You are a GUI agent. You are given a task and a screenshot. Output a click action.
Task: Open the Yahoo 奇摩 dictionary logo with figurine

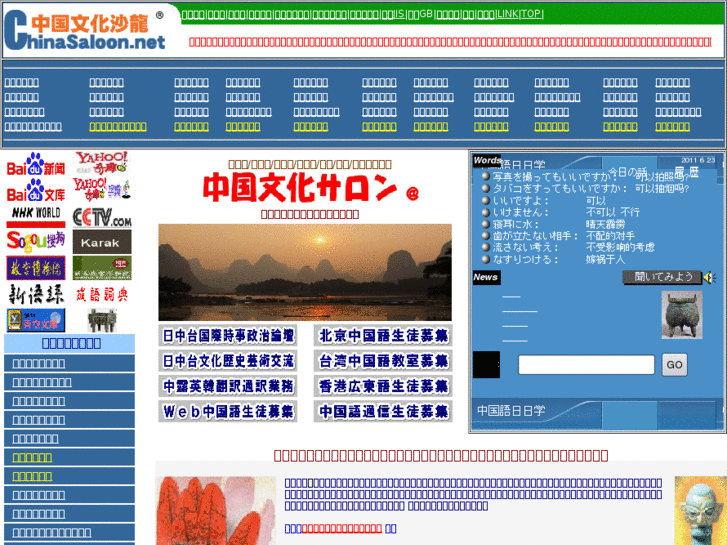(x=102, y=189)
